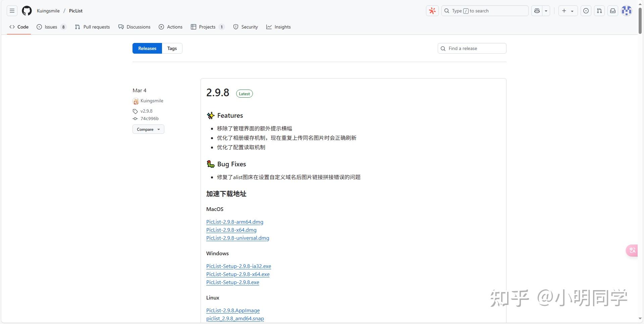Switch to the Tags view

[172, 48]
